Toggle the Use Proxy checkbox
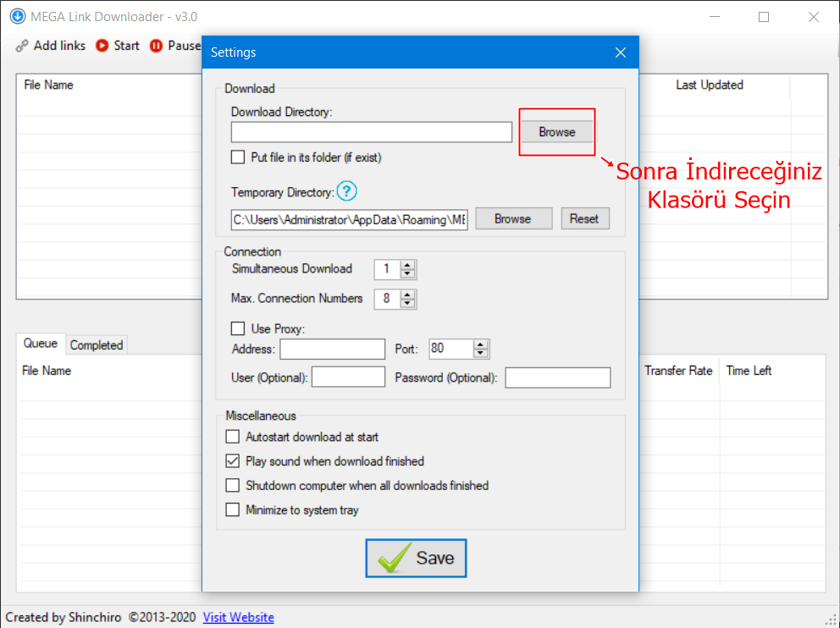 [x=238, y=328]
